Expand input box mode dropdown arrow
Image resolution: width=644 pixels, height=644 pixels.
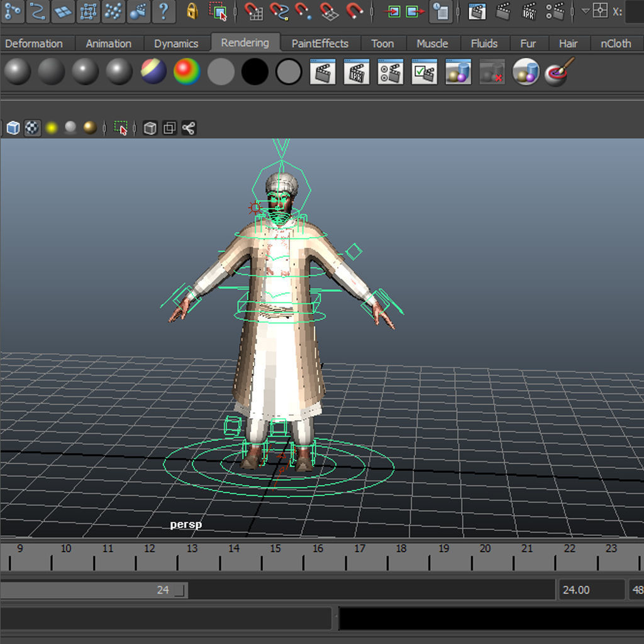click(x=586, y=11)
